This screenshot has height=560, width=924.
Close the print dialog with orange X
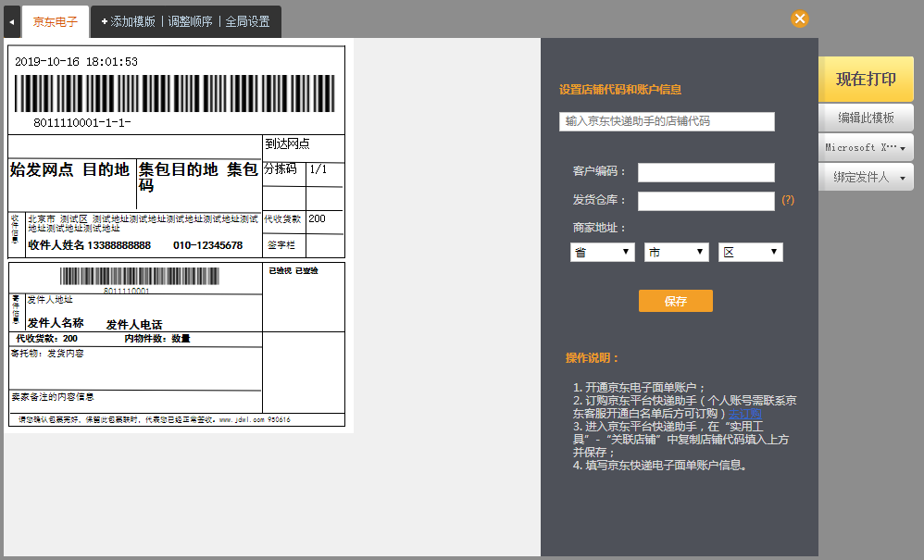[x=800, y=19]
